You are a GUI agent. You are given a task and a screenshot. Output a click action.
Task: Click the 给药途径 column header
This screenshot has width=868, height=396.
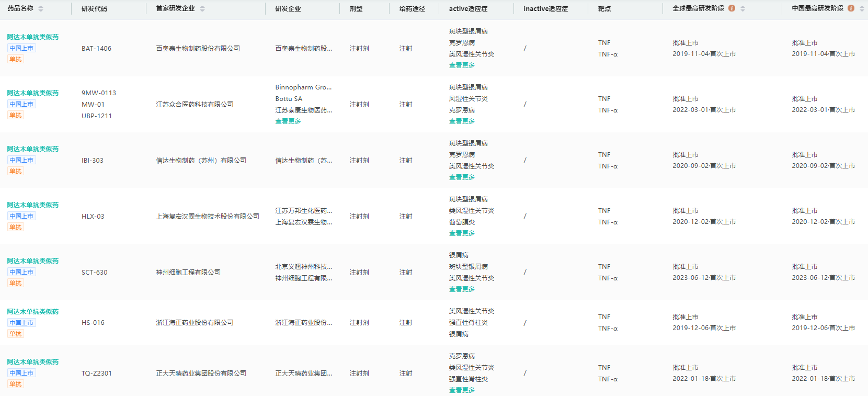click(412, 9)
